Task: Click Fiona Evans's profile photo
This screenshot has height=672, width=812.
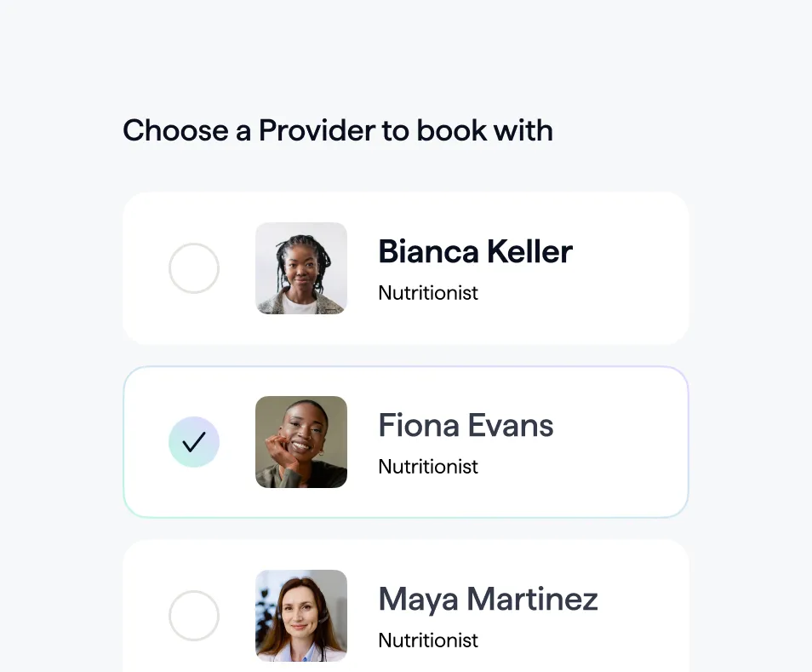Action: pyautogui.click(x=300, y=442)
